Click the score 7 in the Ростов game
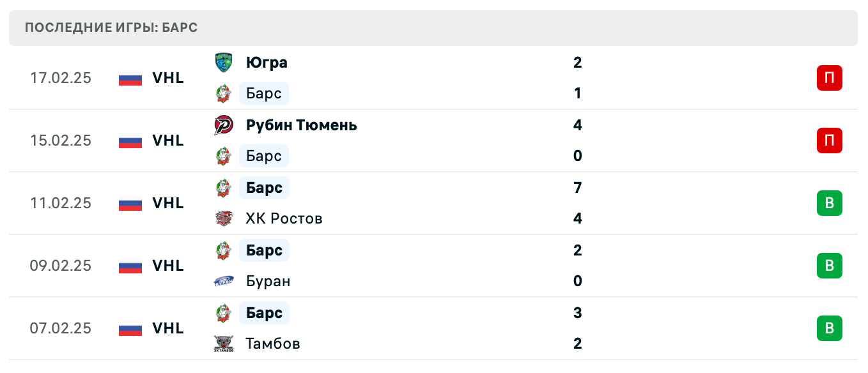Viewport: 868px width, 373px height. click(578, 188)
